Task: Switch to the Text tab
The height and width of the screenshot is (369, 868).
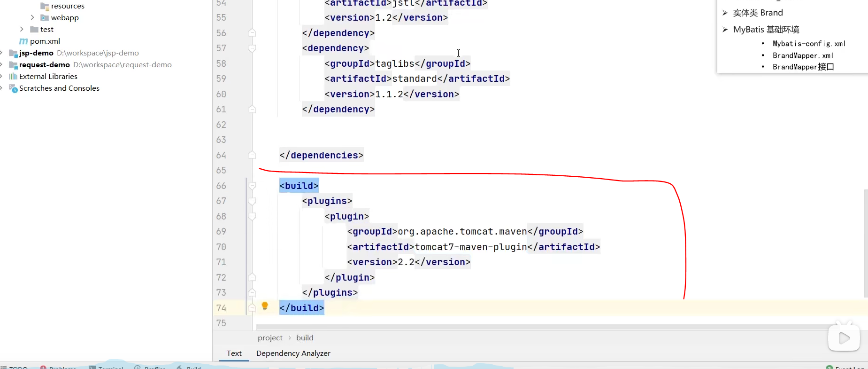Action: (x=234, y=353)
